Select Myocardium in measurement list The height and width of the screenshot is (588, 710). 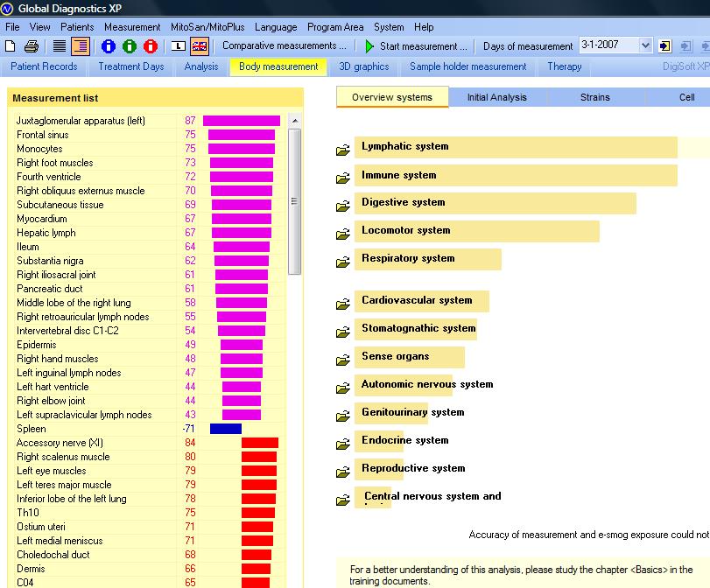click(150, 219)
